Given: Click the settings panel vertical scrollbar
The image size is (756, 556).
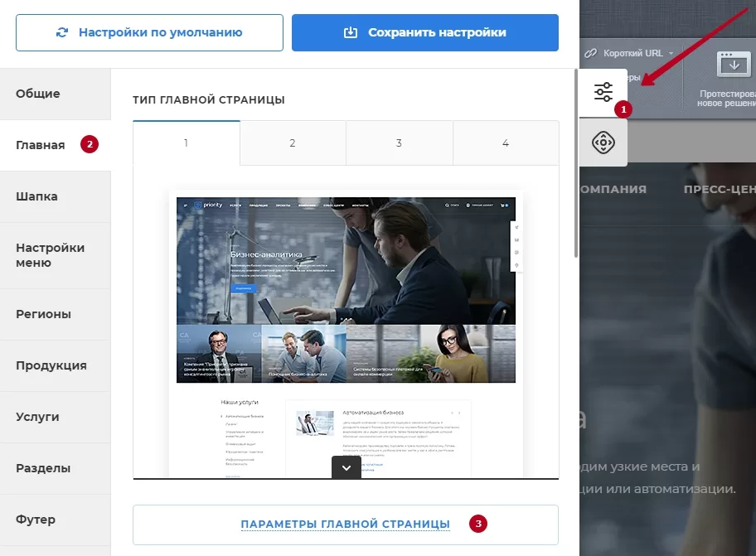Looking at the screenshot, I should [x=575, y=164].
